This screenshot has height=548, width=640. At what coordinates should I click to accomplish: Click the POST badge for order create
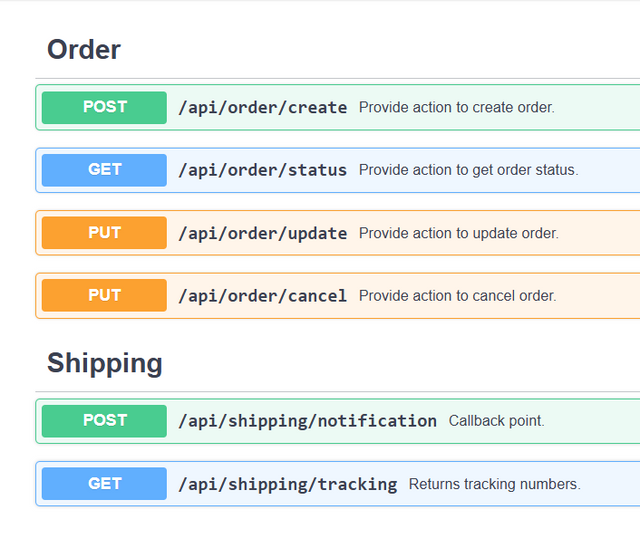pyautogui.click(x=104, y=107)
